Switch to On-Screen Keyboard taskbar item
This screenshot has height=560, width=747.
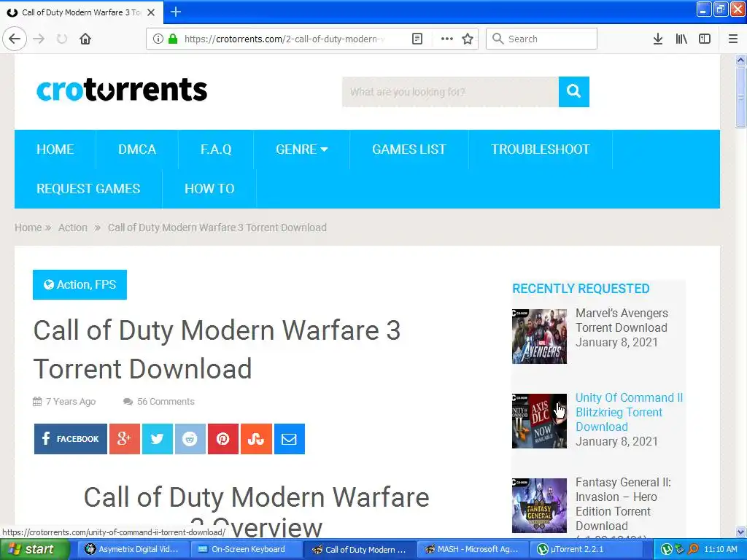[245, 550]
